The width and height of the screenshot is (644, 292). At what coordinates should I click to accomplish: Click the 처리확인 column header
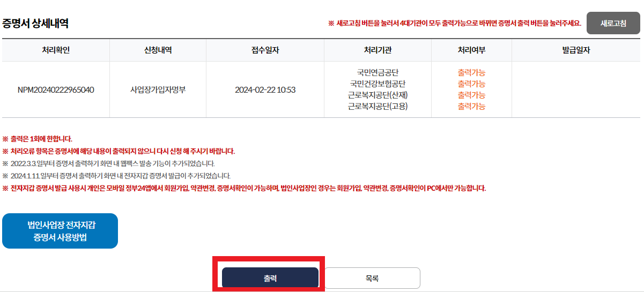(x=56, y=50)
